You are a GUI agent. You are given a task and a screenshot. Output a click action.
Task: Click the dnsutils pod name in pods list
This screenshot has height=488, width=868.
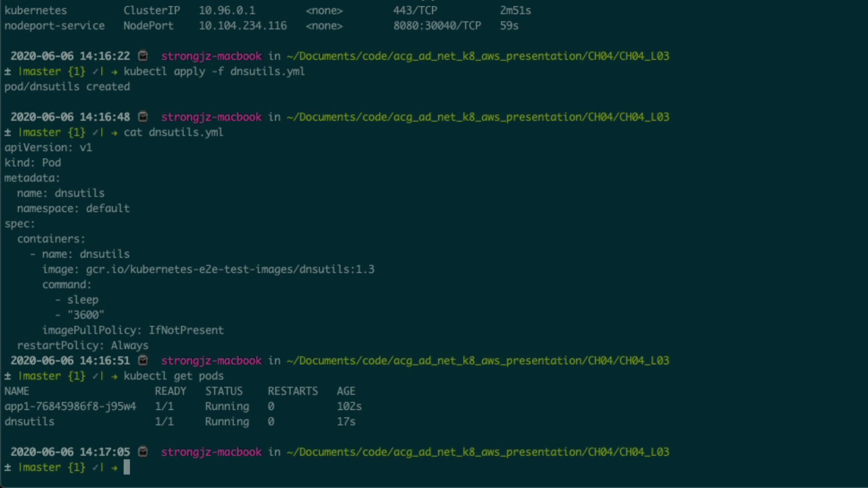29,422
